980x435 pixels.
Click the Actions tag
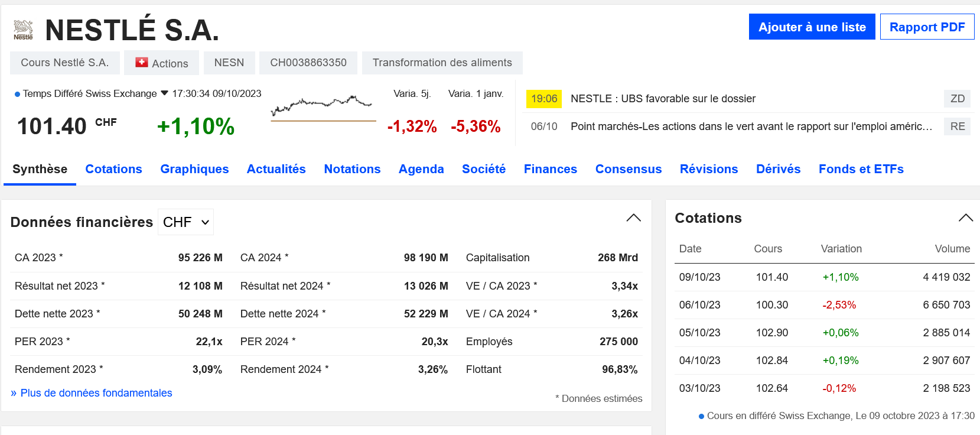(x=162, y=63)
